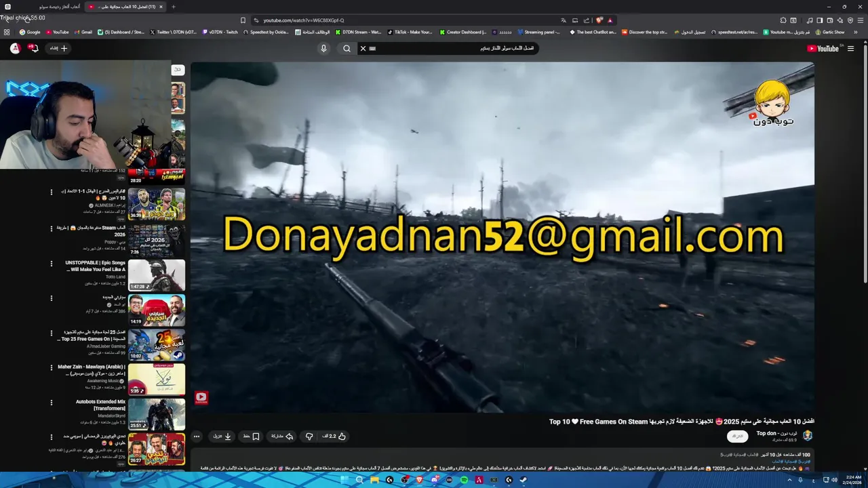Open options menu for Top 25 Free Games video
The image size is (868, 488).
pos(52,333)
